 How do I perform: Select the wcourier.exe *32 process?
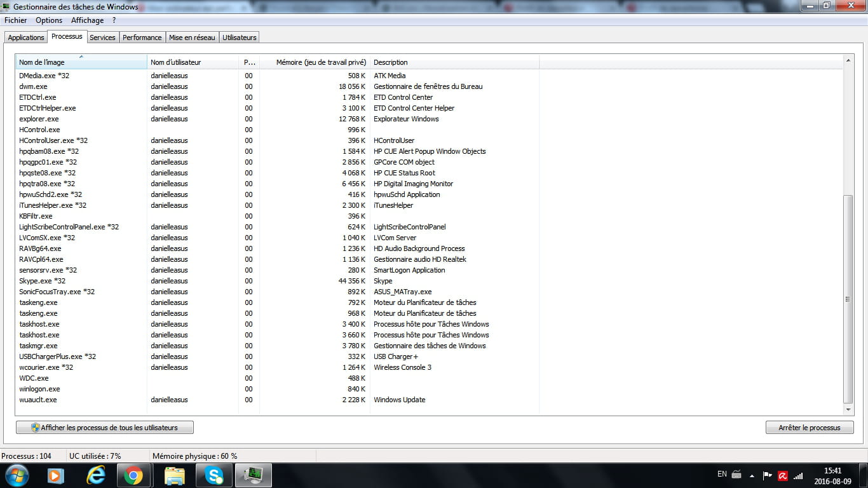[x=277, y=367]
